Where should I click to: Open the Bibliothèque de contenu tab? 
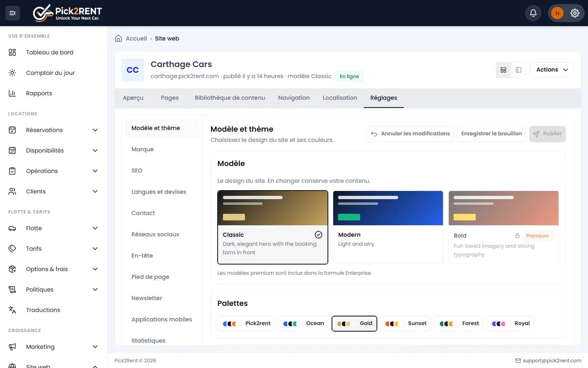click(230, 98)
